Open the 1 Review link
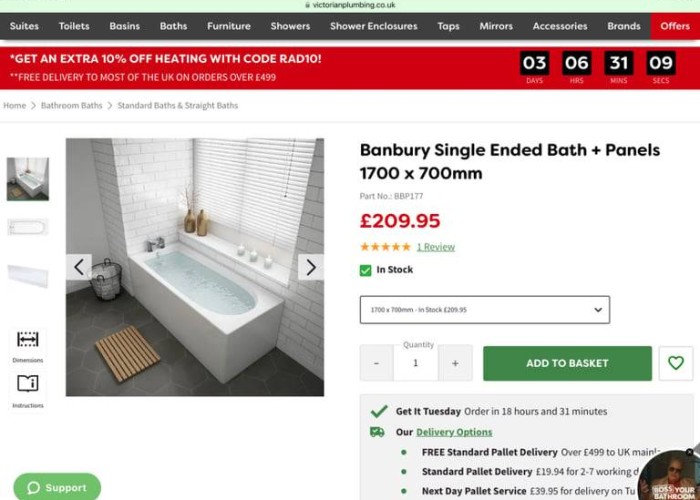Screen dimensions: 700x500 click(436, 247)
